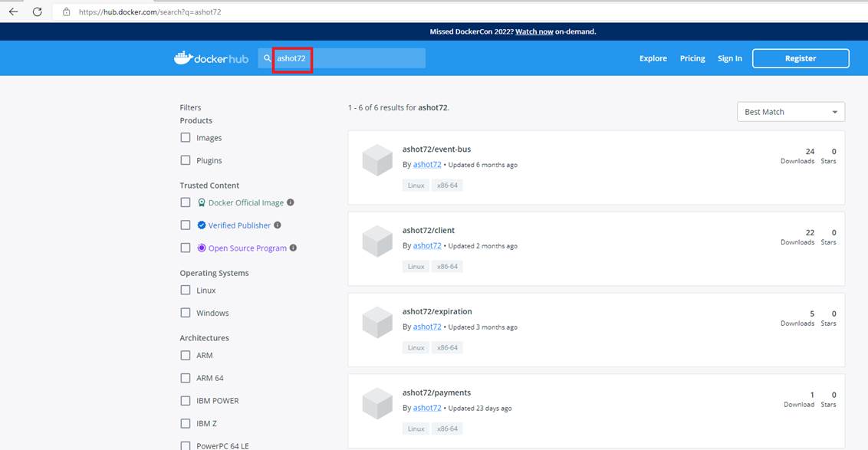The height and width of the screenshot is (450, 868).
Task: Click the search magnifier icon
Action: [267, 58]
